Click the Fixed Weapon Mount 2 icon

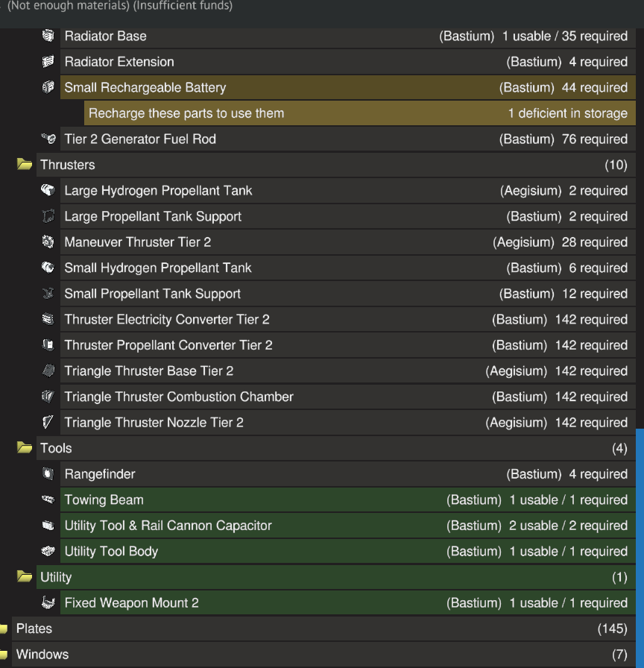(48, 602)
